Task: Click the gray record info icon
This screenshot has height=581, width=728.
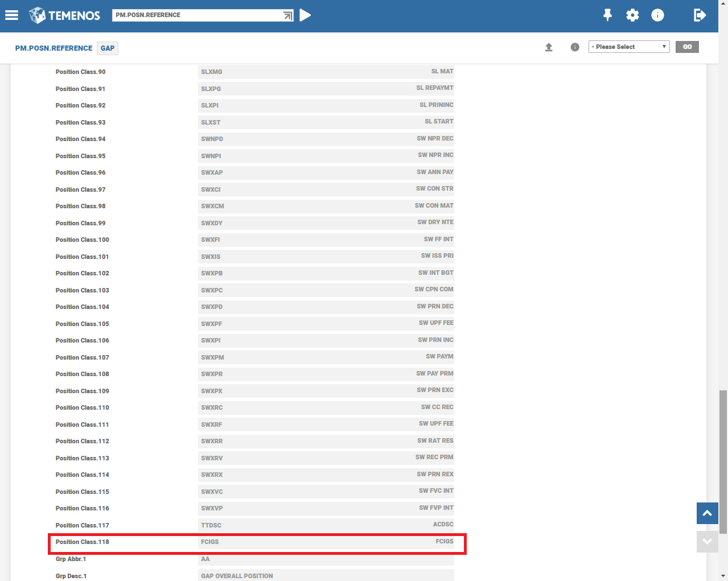Action: (575, 47)
